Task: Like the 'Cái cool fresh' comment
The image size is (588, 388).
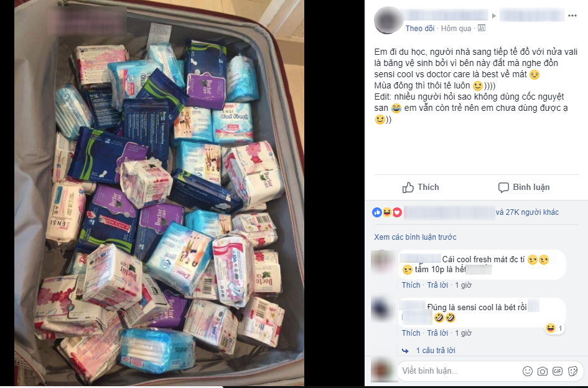Action: pyautogui.click(x=411, y=285)
